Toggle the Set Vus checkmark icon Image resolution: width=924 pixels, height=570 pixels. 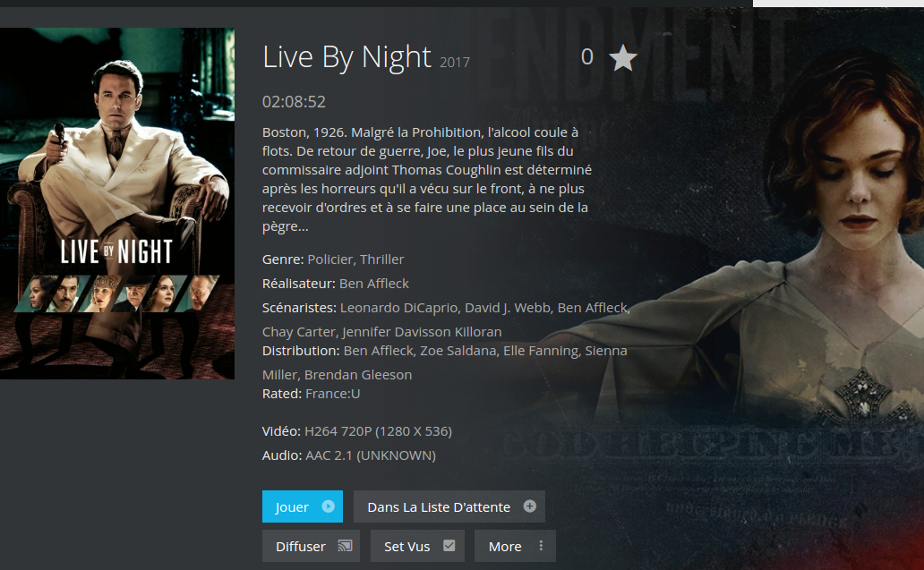point(449,546)
